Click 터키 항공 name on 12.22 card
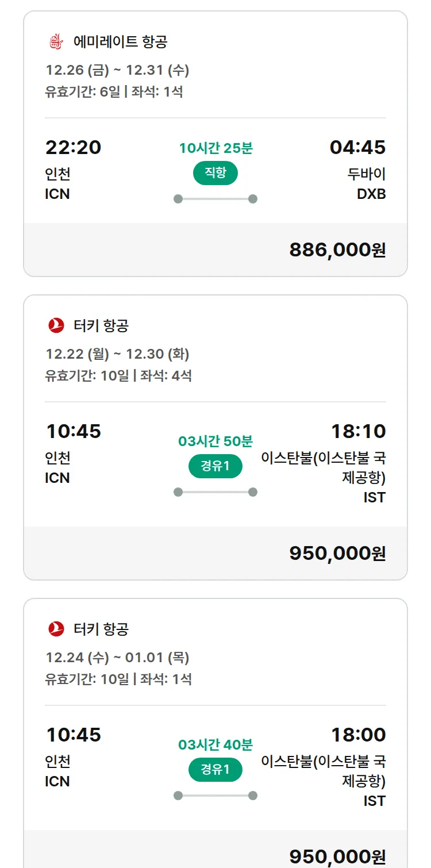This screenshot has width=431, height=868. click(101, 325)
